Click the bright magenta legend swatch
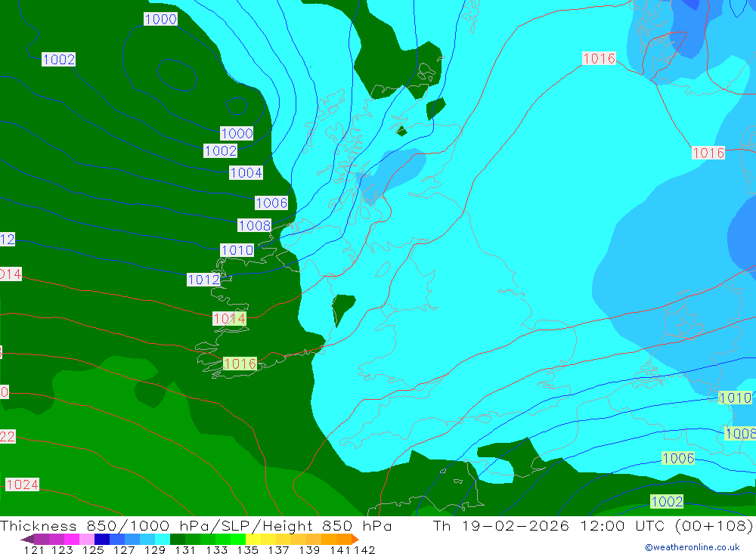This screenshot has height=554, width=756. 72,539
